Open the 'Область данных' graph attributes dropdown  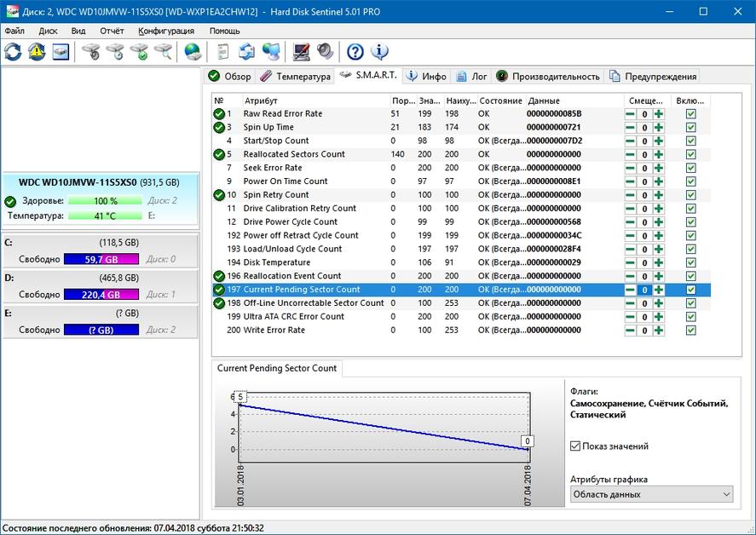(651, 494)
